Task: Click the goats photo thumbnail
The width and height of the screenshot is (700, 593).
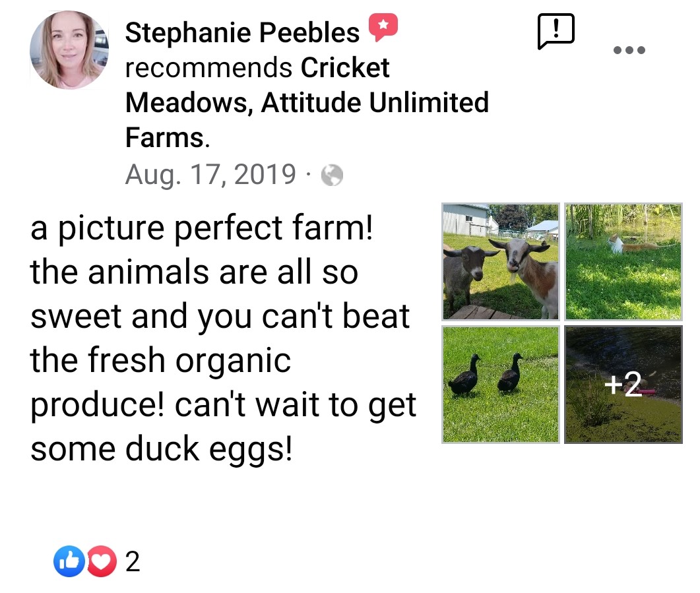Action: (x=500, y=261)
